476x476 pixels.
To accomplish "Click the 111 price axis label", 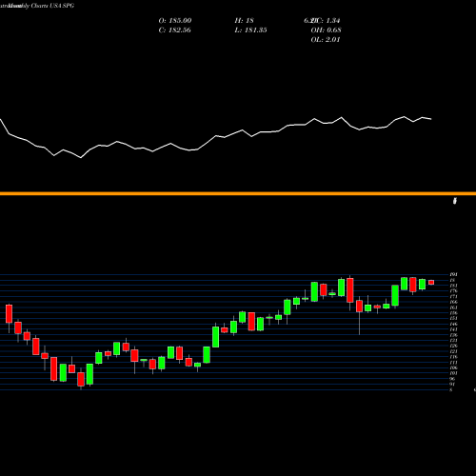I will coord(453,363).
